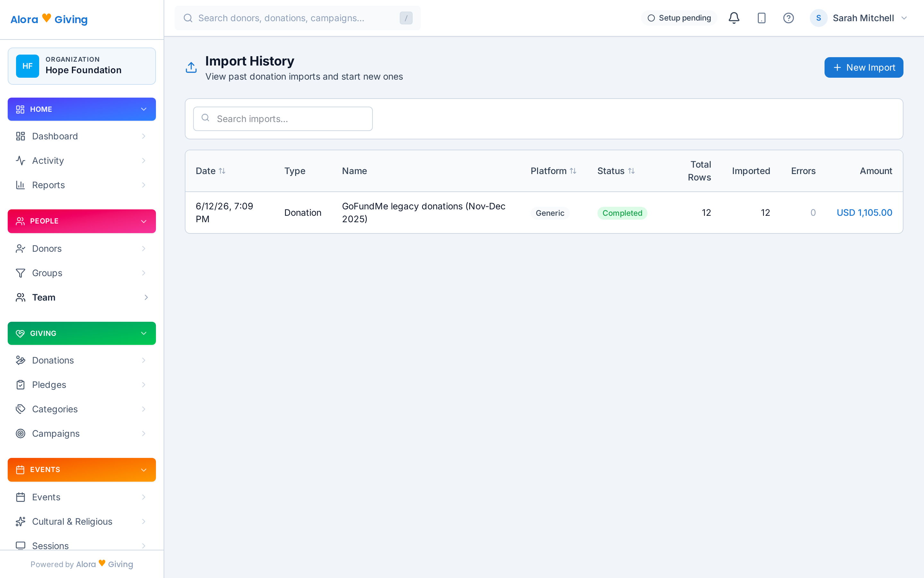Click the Setup pending button
This screenshot has width=924, height=578.
[679, 18]
